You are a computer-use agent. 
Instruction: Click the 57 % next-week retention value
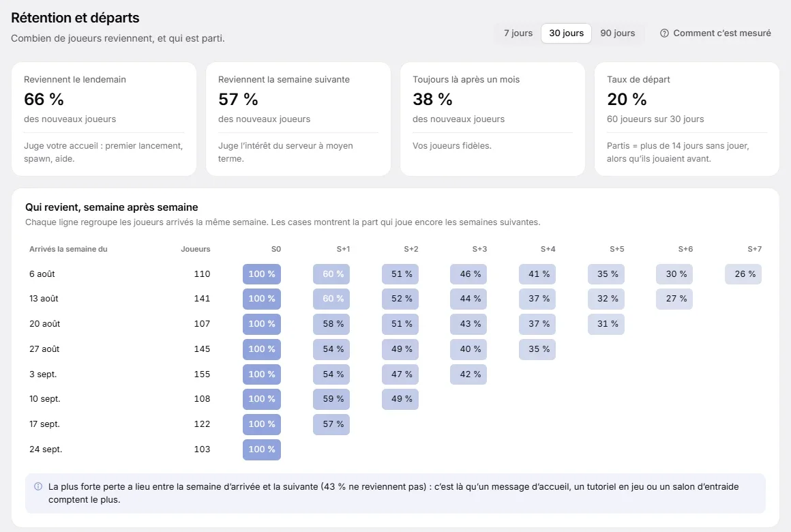coord(238,100)
